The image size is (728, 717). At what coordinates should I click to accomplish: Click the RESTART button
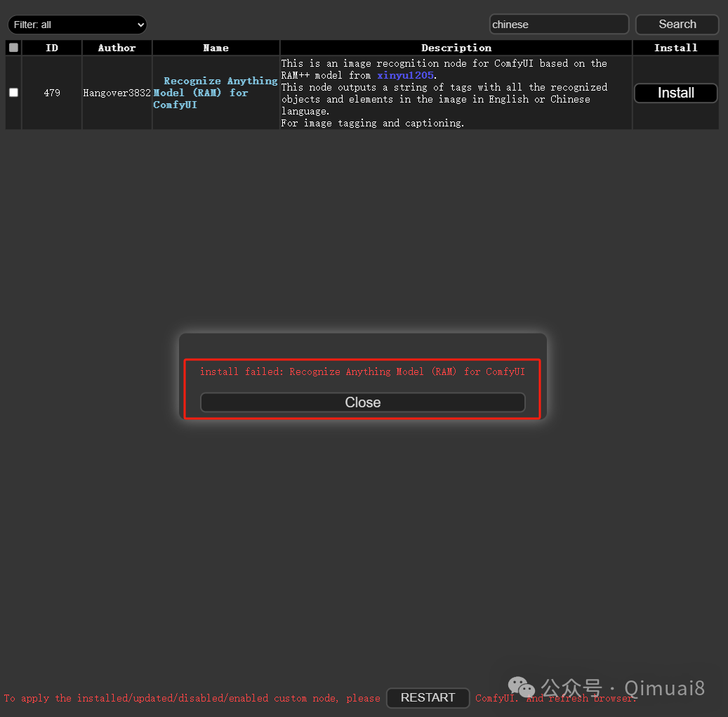point(428,697)
